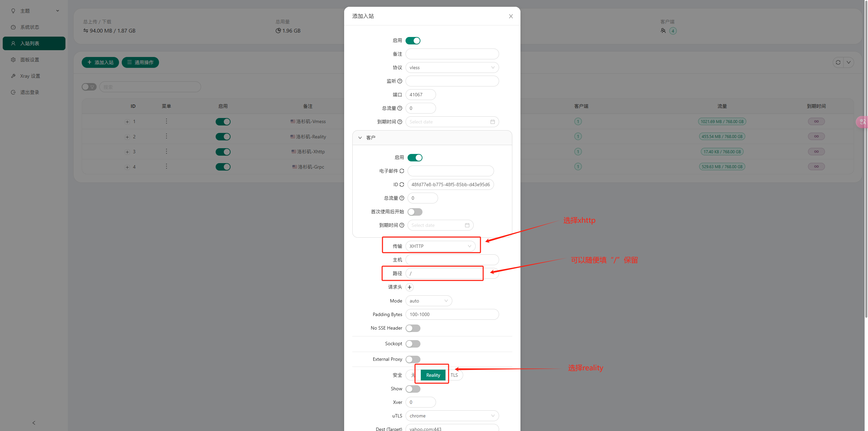Click the help icon next to 监听
Screen dimensions: 868x431
400,81
